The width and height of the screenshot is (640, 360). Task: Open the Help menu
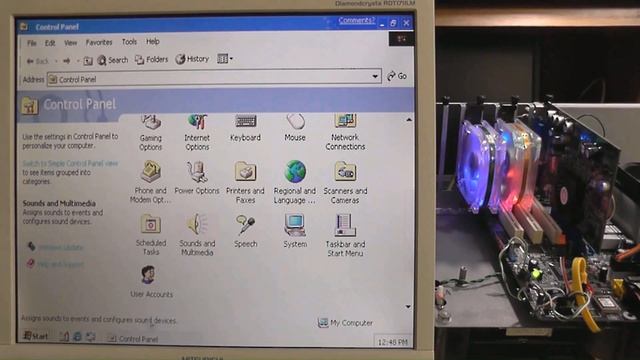pyautogui.click(x=153, y=41)
